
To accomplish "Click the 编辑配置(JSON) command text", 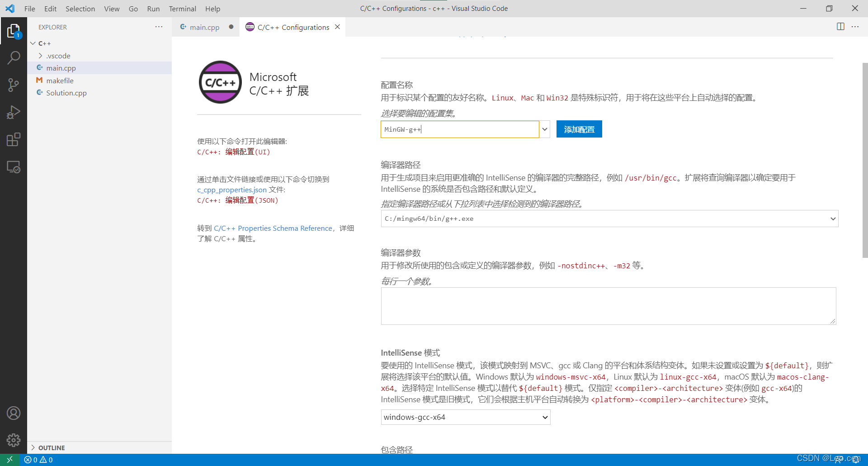I will tap(238, 200).
